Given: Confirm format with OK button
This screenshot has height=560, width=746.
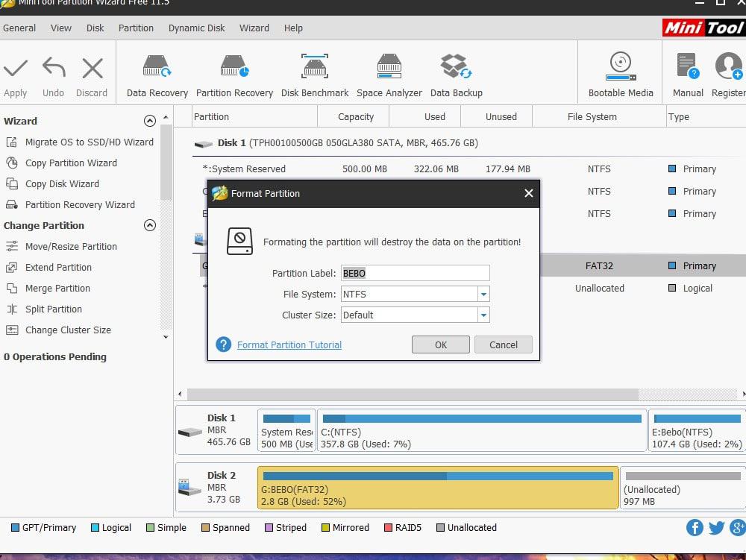Looking at the screenshot, I should coord(441,345).
